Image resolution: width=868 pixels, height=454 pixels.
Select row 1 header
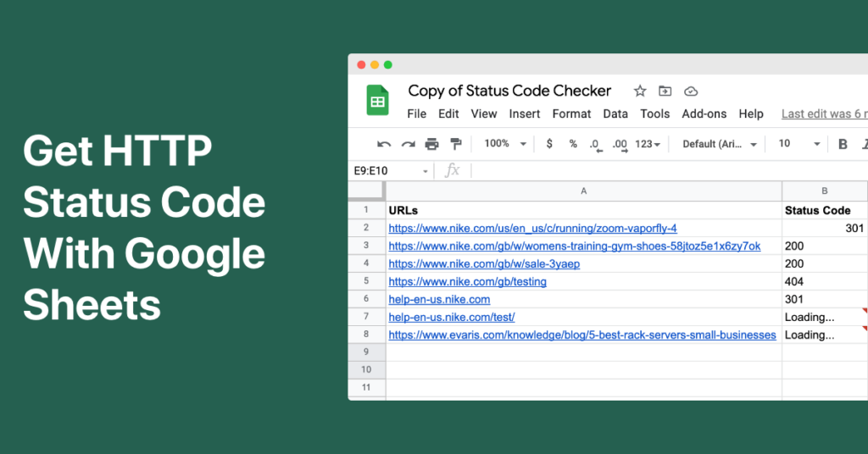pyautogui.click(x=366, y=210)
